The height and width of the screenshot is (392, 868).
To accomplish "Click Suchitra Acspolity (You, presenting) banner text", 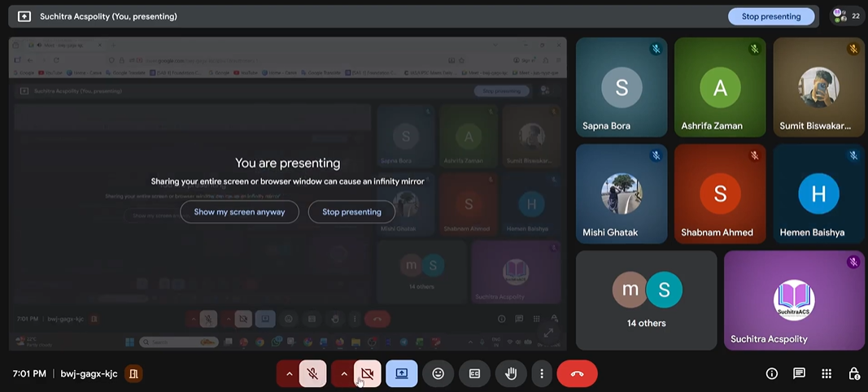I will coord(108,16).
